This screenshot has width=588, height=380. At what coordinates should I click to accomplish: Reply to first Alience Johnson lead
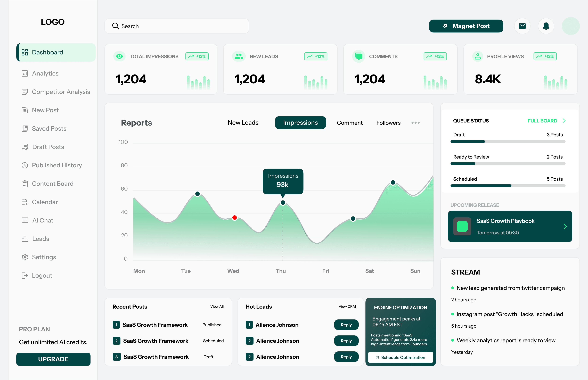(346, 325)
